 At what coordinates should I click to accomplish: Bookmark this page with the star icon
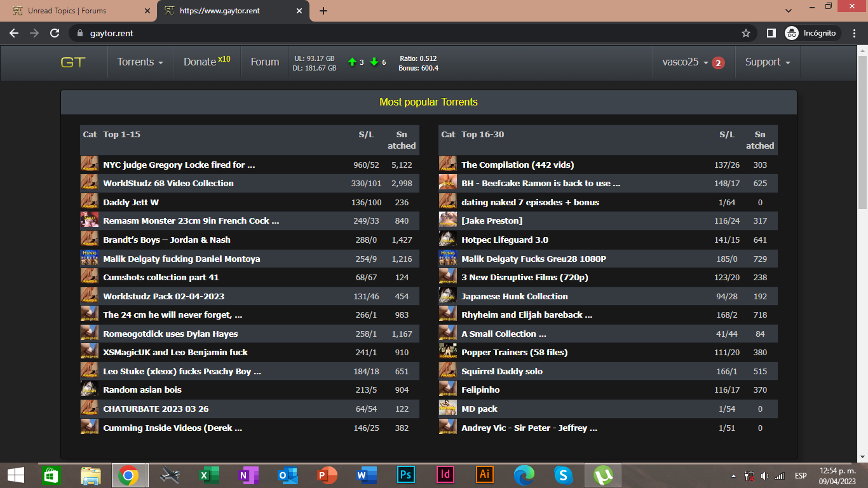point(746,33)
